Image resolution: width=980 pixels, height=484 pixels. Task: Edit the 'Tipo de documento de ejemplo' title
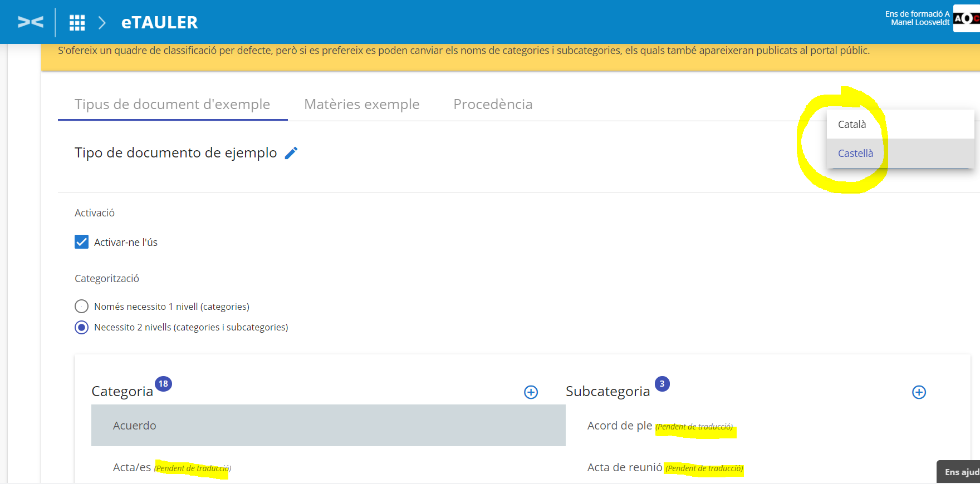pyautogui.click(x=291, y=153)
